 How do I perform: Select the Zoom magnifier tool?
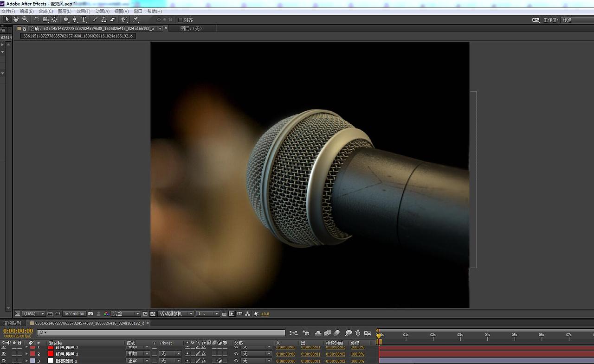point(25,19)
